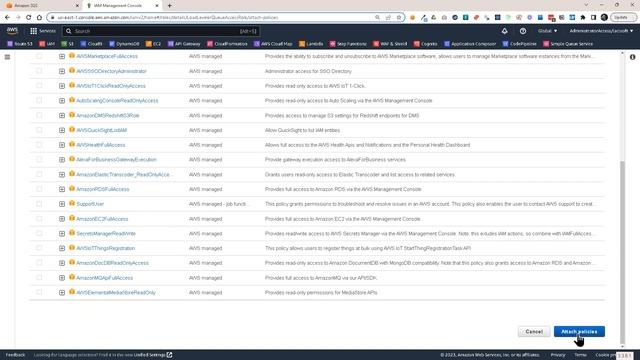Select the SupportUser policy checkbox
640x360 pixels.
point(39,204)
